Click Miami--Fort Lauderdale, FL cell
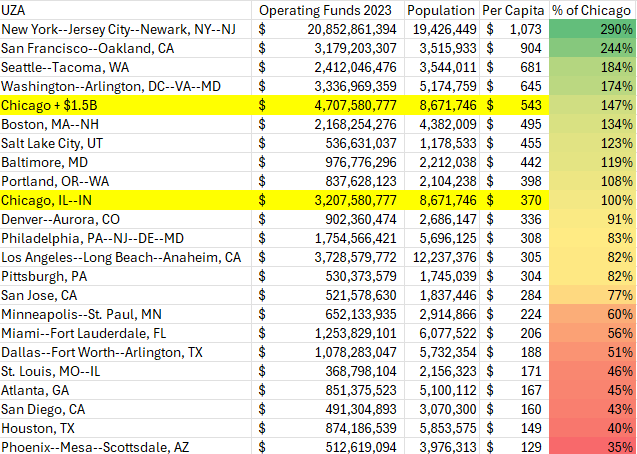Viewport: 637px width, 454px height. click(126, 333)
